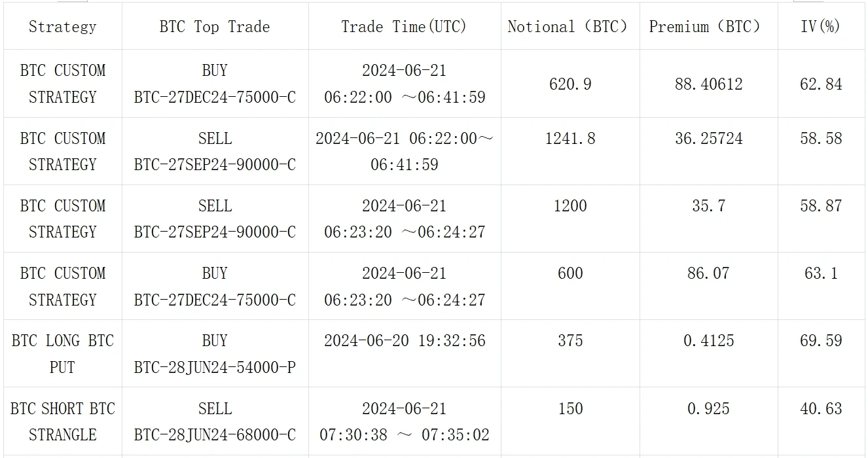The height and width of the screenshot is (458, 868).
Task: Click the trade time 2024-06-20 19:32:56
Action: 405,341
